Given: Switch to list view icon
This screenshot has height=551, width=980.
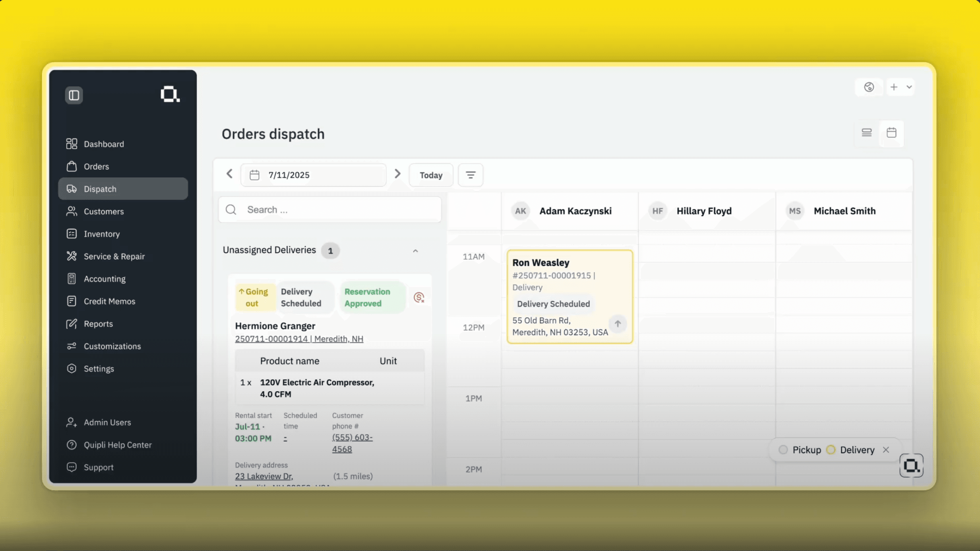Looking at the screenshot, I should coord(867,133).
